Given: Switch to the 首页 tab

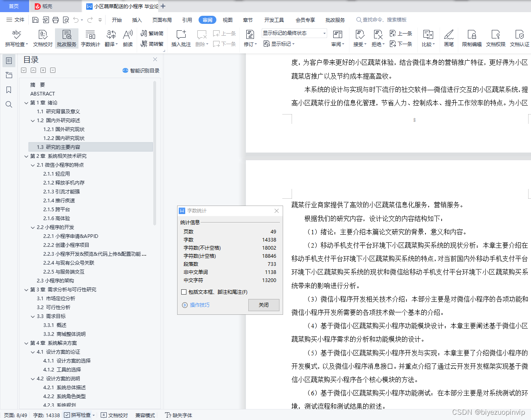Looking at the screenshot, I should [14, 6].
